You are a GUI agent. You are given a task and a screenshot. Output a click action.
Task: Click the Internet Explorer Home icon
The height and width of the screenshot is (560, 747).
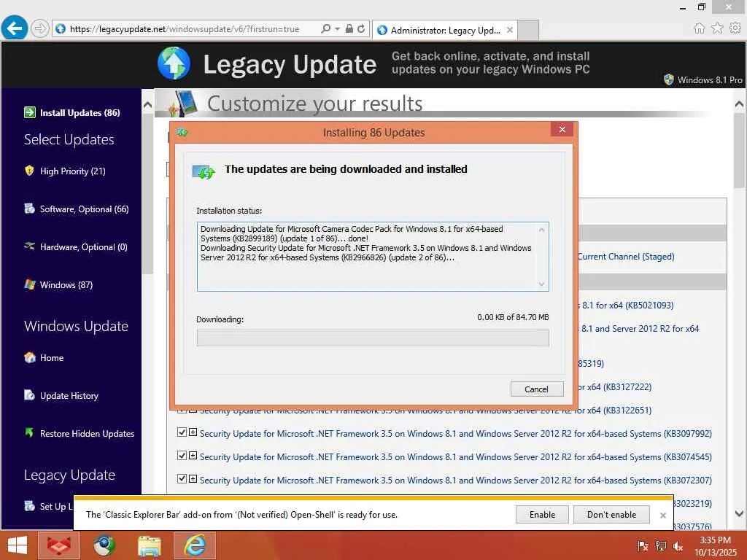(699, 28)
